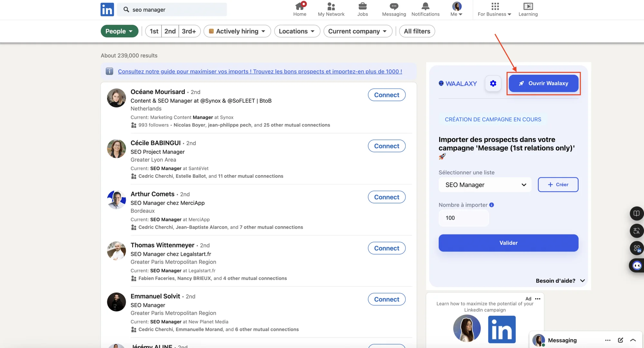This screenshot has height=348, width=644.
Task: Toggle the 1st connections filter
Action: [x=154, y=31]
